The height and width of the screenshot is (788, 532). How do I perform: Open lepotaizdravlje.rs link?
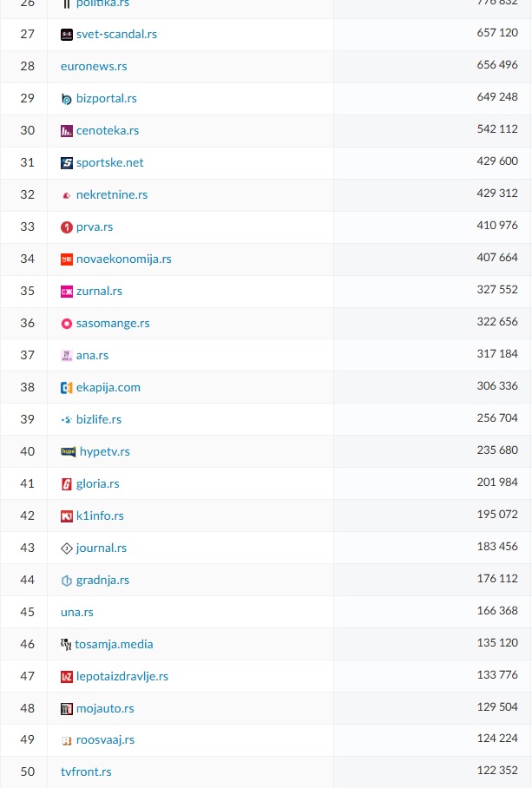tap(122, 677)
